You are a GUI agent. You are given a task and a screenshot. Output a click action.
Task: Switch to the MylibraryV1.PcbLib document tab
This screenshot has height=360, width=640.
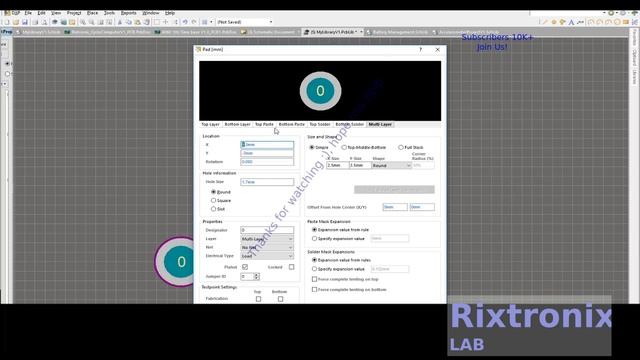(x=333, y=32)
